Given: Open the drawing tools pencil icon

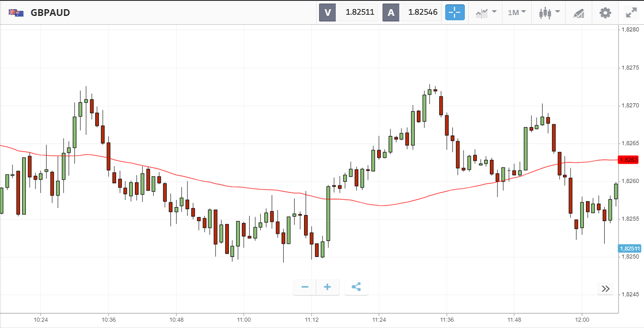Looking at the screenshot, I should pyautogui.click(x=578, y=13).
